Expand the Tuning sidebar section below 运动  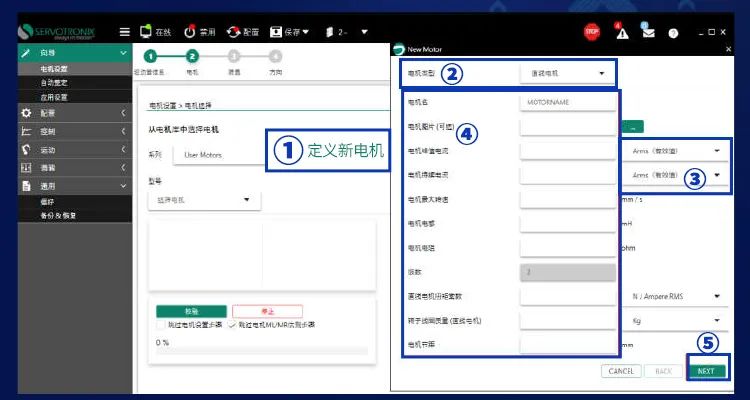[x=123, y=168]
